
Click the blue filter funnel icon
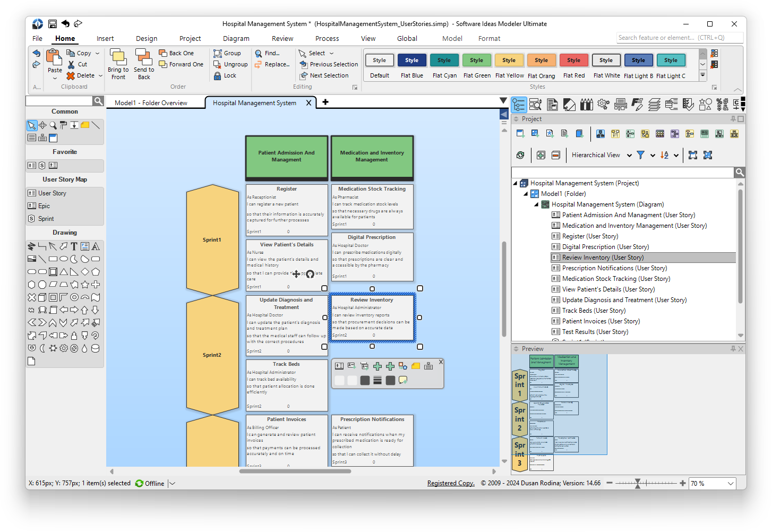tap(641, 155)
